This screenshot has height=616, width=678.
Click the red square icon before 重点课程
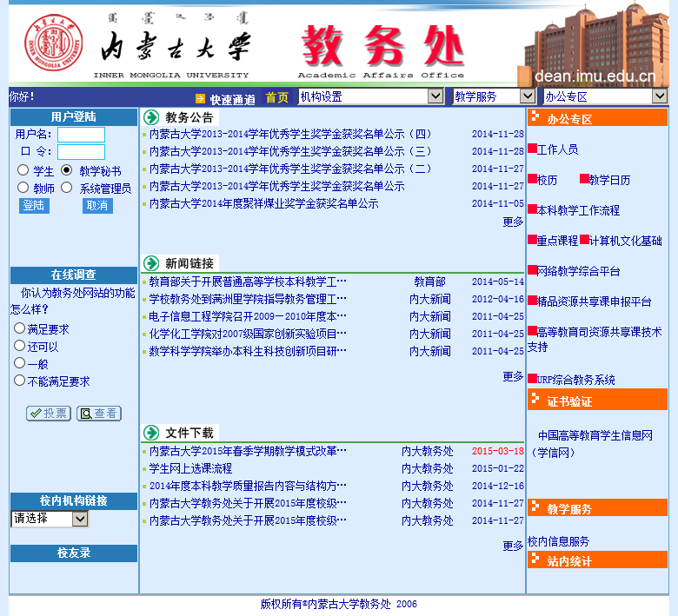(532, 240)
